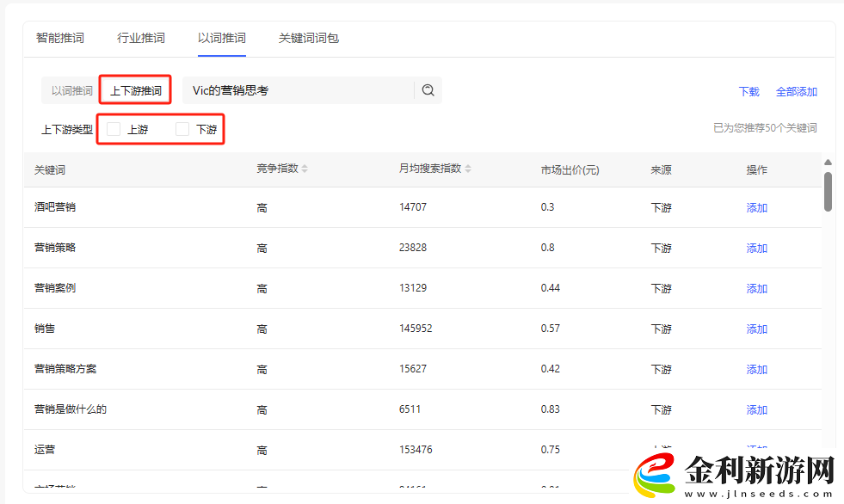This screenshot has height=504, width=844.
Task: Select the 销售 keyword cell
Action: 45,328
